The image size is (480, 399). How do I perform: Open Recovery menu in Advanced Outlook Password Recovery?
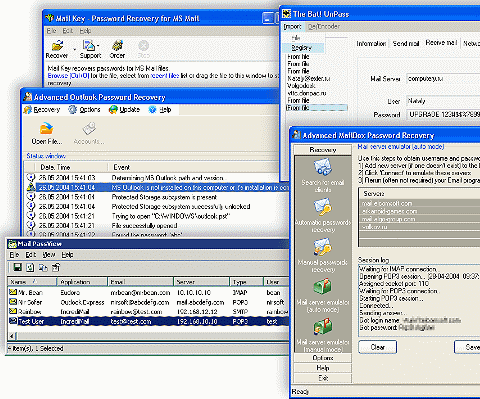[42, 110]
